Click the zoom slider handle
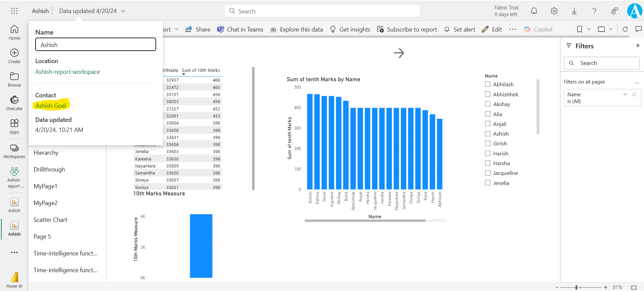The height and width of the screenshot is (291, 644). coord(576,287)
